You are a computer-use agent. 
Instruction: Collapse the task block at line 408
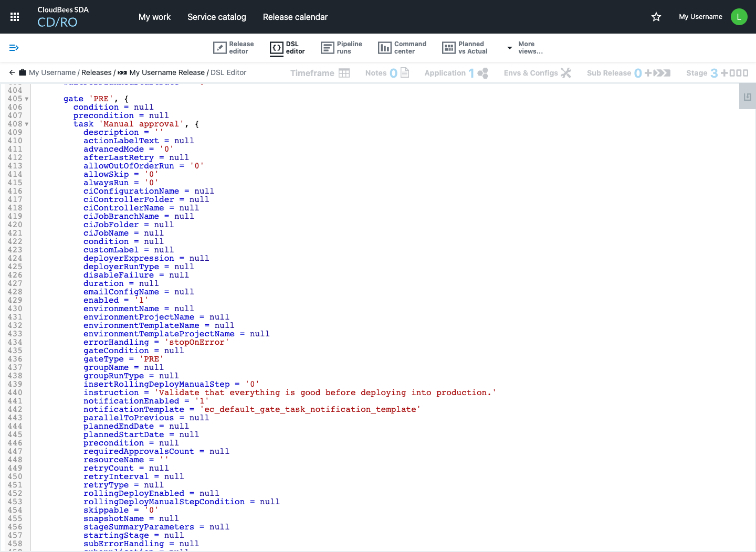[x=27, y=124]
